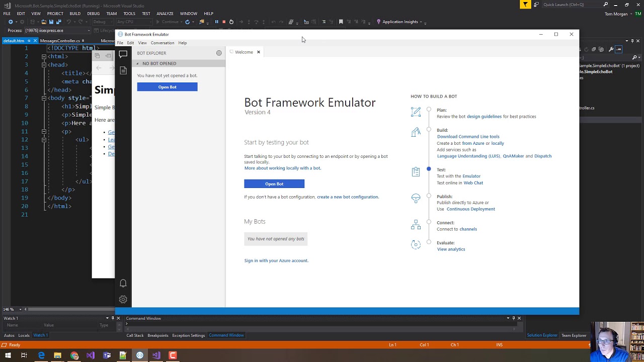Click 'Download Command Line tools' link

pos(468,137)
